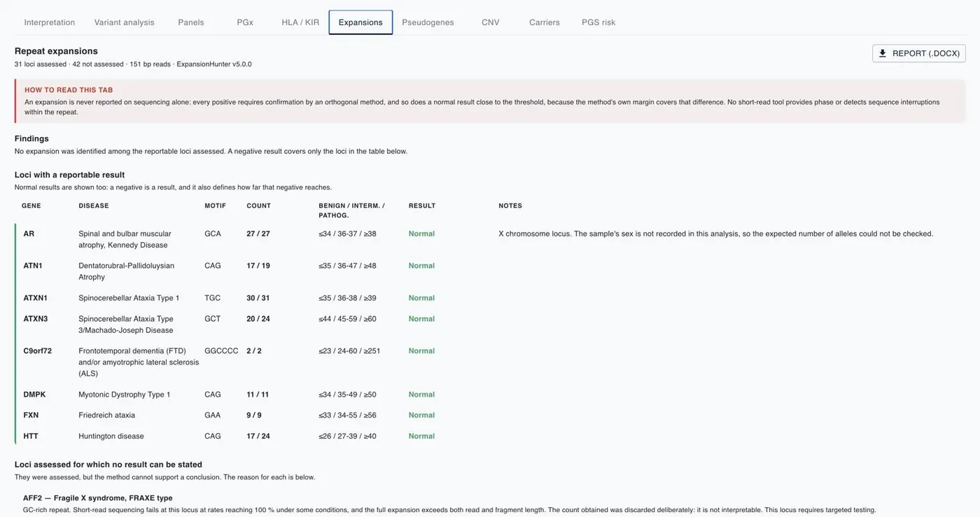Click the Loci with a reportable result heading
Image resolution: width=980 pixels, height=517 pixels.
(70, 175)
